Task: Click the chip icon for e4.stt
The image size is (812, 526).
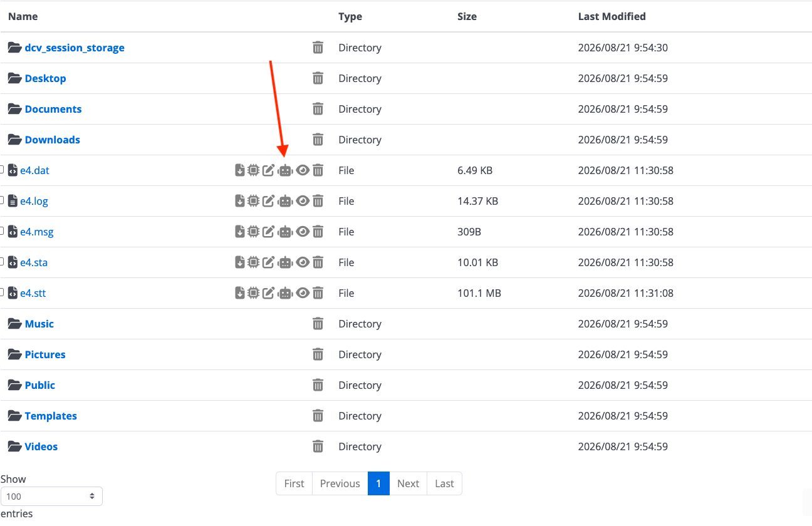Action: point(253,293)
